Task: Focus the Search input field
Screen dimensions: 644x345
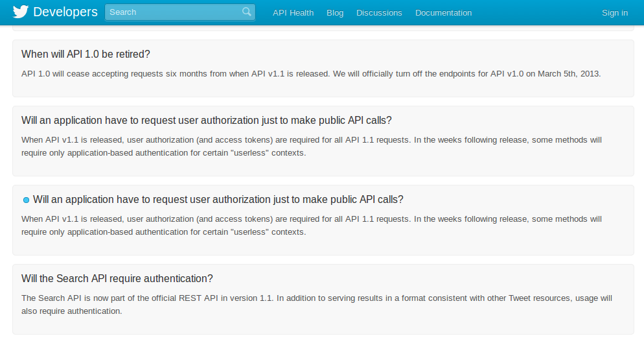Action: point(180,12)
